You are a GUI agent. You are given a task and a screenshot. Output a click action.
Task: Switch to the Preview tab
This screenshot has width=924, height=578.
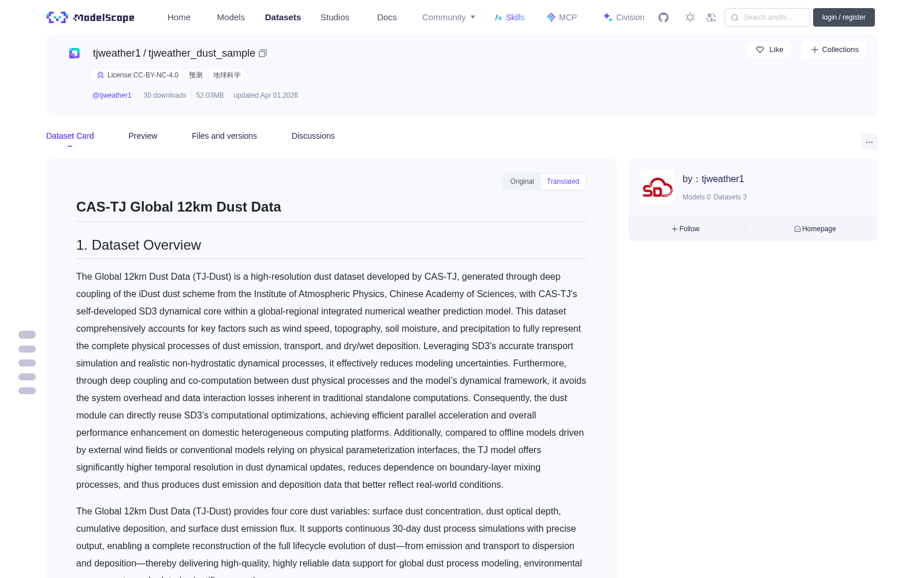coord(143,136)
